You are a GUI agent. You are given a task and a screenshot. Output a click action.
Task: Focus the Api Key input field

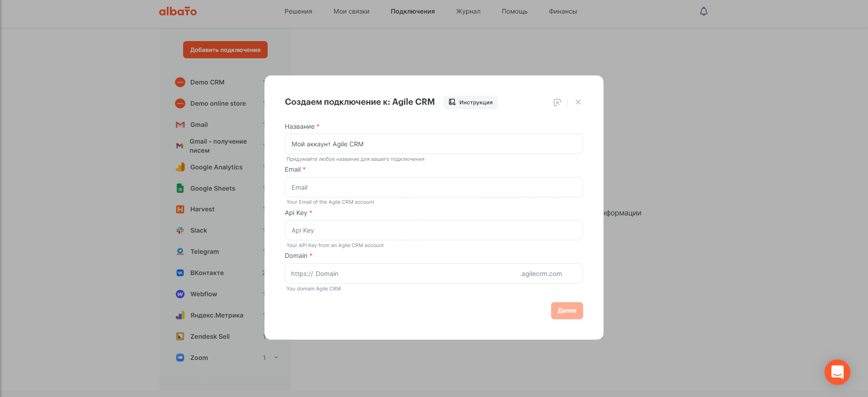(434, 230)
